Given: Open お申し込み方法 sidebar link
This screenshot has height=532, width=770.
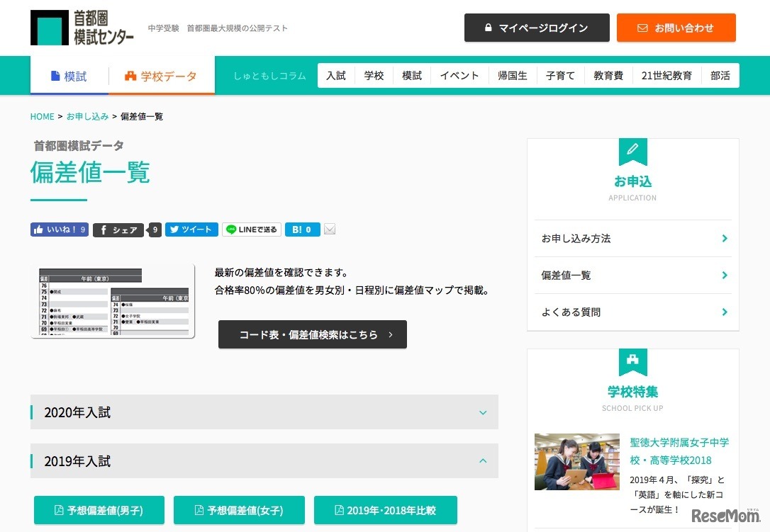Looking at the screenshot, I should [632, 239].
